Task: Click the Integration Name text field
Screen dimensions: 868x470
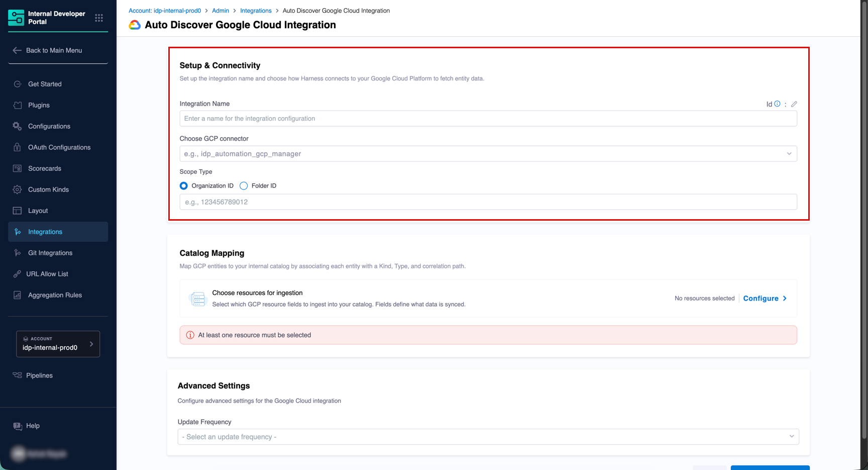Action: pyautogui.click(x=488, y=119)
